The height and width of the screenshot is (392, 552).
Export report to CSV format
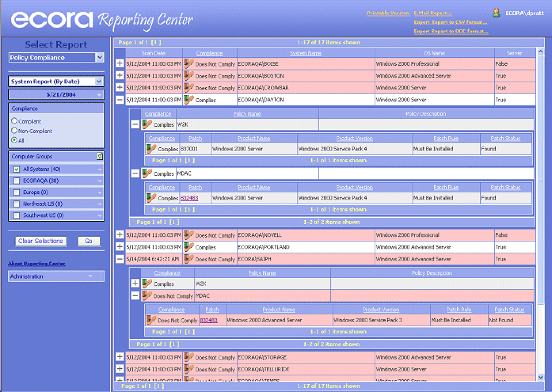451,22
